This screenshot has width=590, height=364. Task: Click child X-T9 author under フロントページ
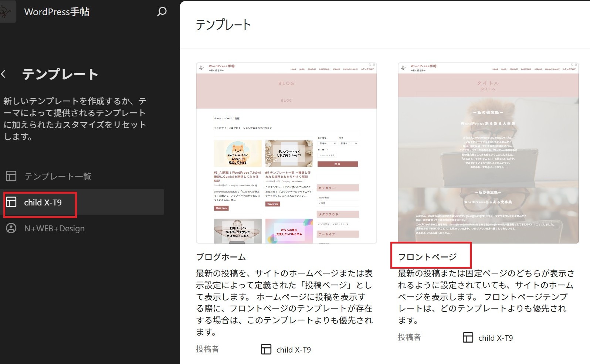point(495,338)
